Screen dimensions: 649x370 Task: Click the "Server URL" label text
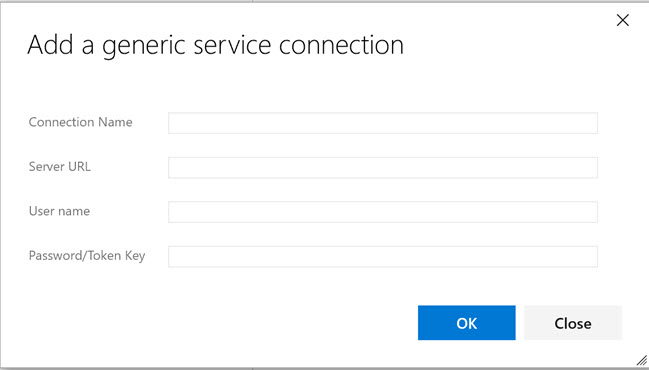click(x=60, y=166)
